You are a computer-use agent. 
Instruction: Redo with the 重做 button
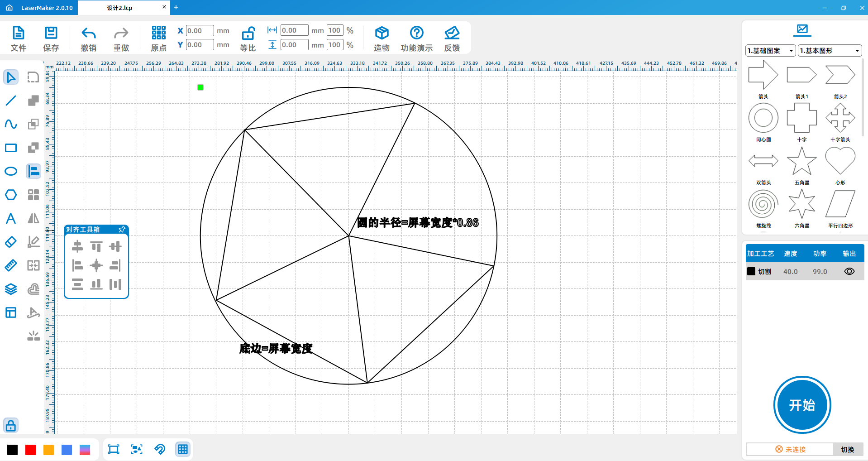[x=121, y=38]
